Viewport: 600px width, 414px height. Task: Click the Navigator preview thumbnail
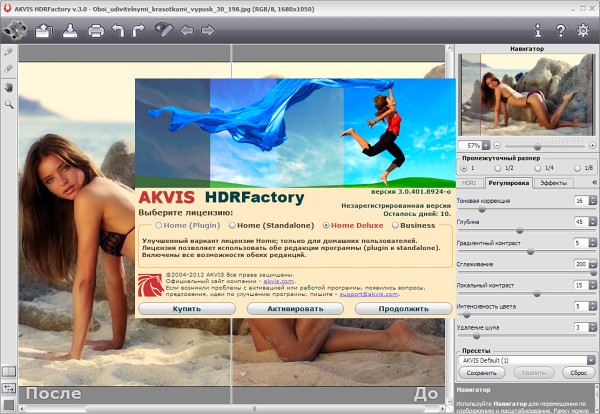pyautogui.click(x=527, y=95)
